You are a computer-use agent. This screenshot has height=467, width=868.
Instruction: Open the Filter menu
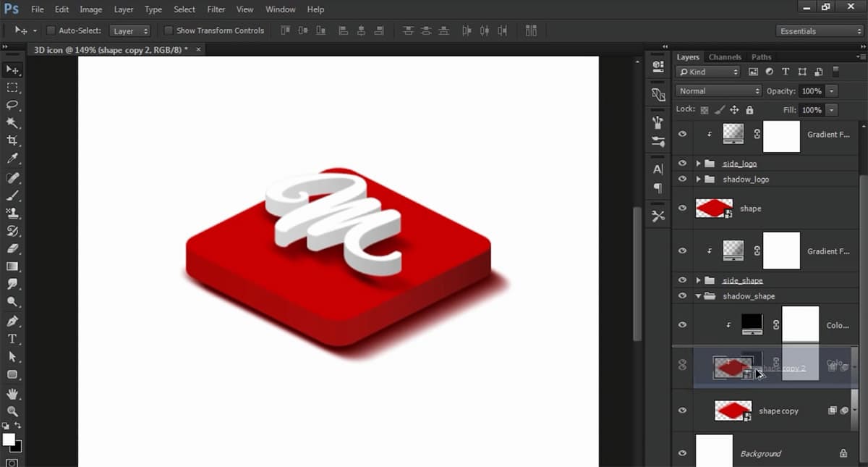click(x=215, y=9)
